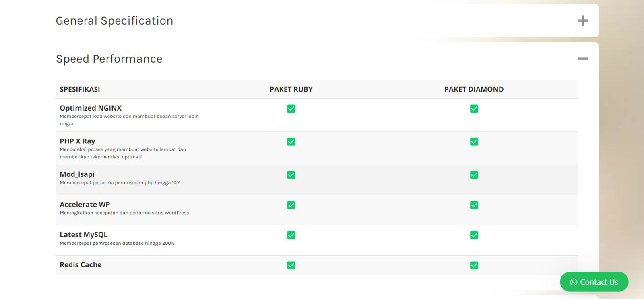The height and width of the screenshot is (299, 644).
Task: Collapse Speed Performance with the minus icon
Action: click(583, 59)
